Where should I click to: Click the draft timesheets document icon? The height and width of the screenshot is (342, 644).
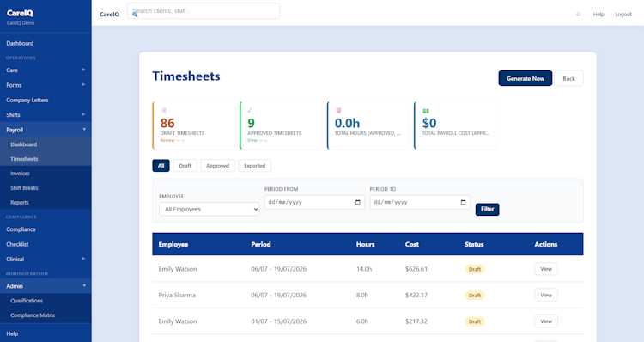point(164,110)
